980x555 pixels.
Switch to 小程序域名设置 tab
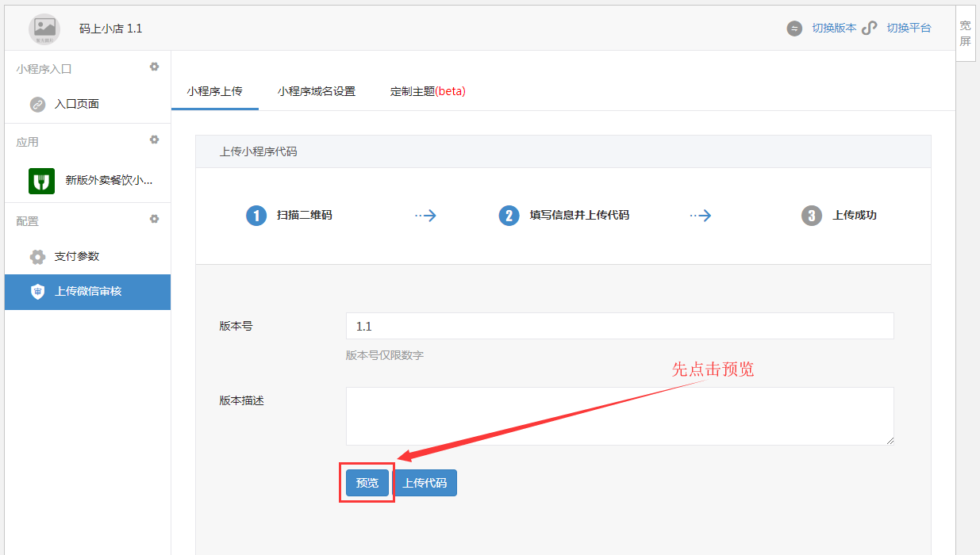(x=316, y=91)
